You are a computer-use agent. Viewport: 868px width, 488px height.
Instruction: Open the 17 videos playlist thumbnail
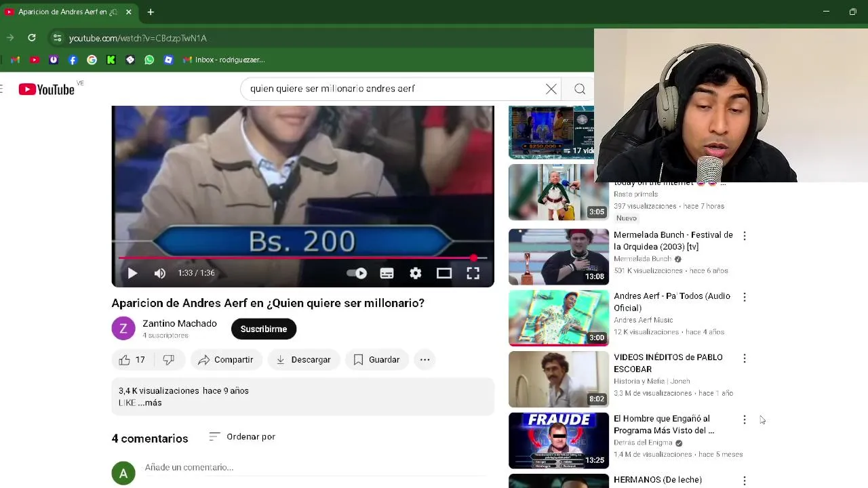pos(551,132)
